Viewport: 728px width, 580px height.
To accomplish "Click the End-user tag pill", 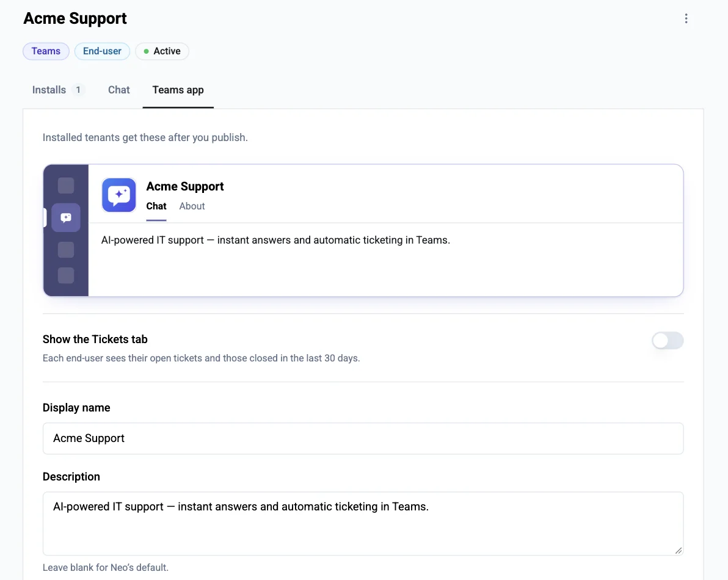I will click(x=102, y=51).
